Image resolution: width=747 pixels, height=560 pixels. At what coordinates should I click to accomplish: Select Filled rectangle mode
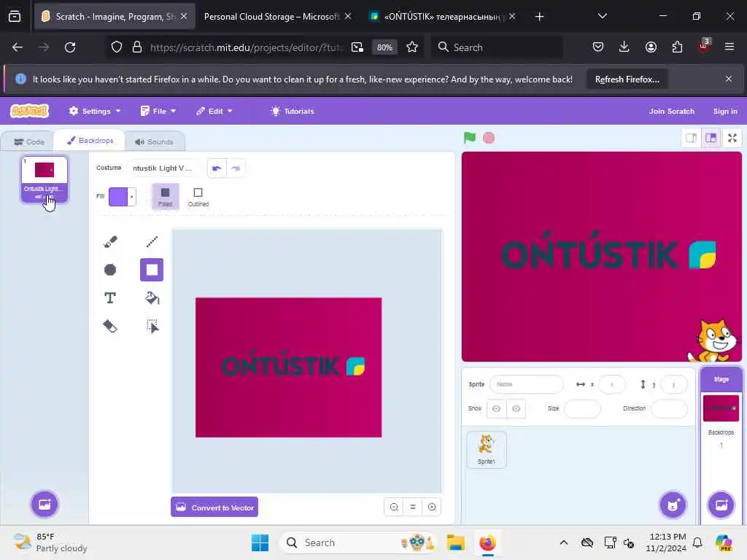(x=166, y=196)
